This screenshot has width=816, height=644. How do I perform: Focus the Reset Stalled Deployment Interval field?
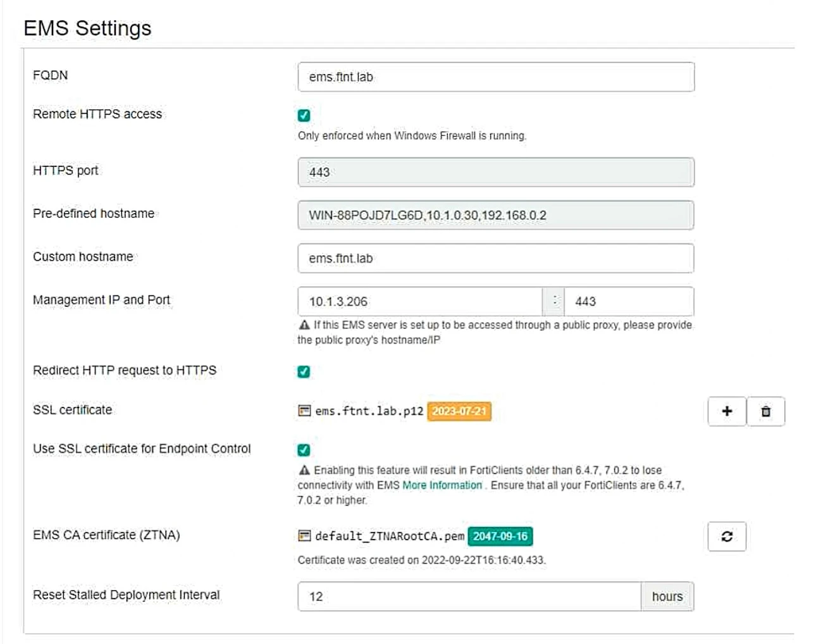[469, 597]
